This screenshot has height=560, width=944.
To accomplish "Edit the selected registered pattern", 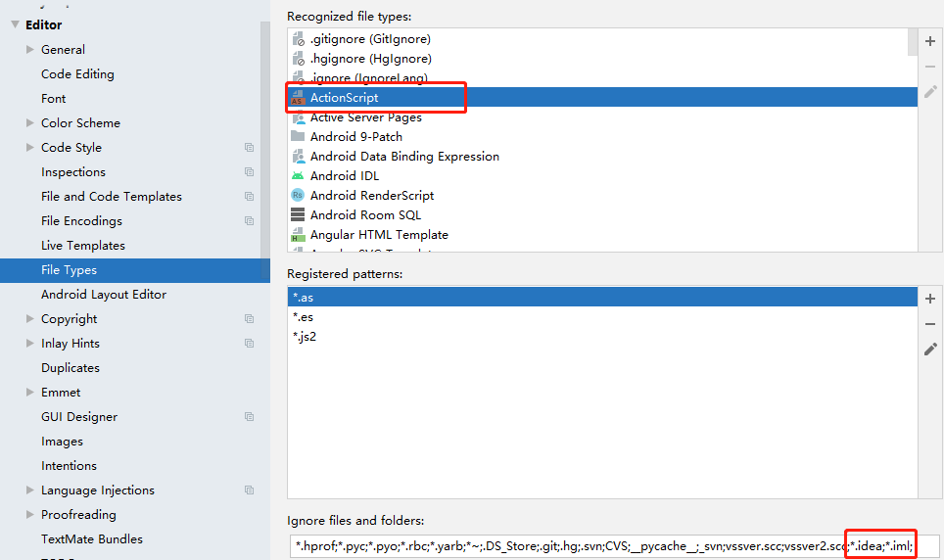I will click(930, 350).
